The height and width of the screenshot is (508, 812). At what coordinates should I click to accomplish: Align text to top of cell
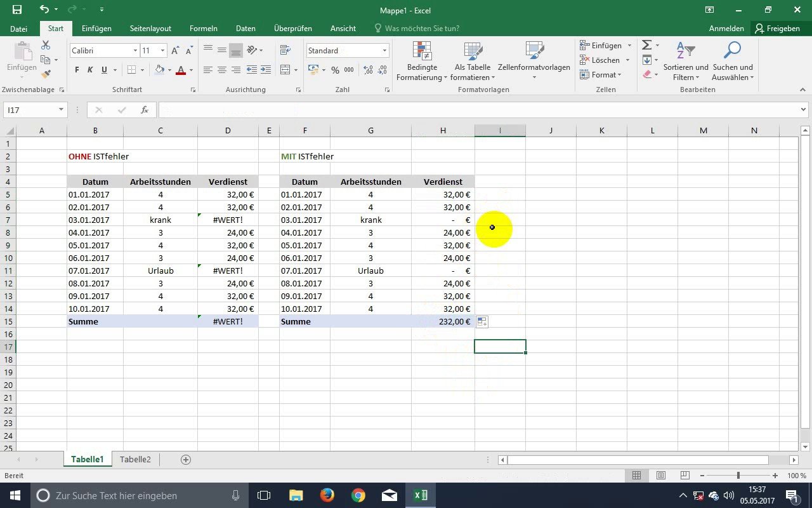click(208, 50)
